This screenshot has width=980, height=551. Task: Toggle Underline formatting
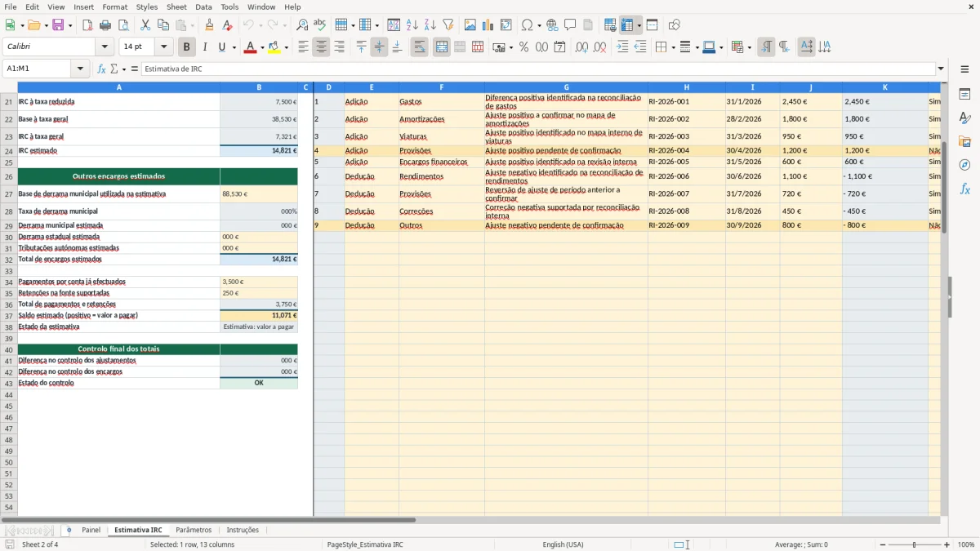tap(221, 47)
